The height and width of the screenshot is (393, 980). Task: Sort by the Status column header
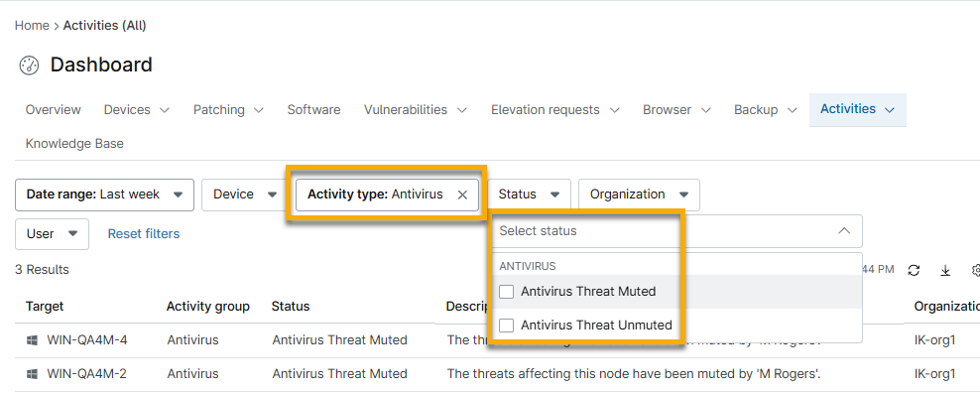(x=291, y=307)
